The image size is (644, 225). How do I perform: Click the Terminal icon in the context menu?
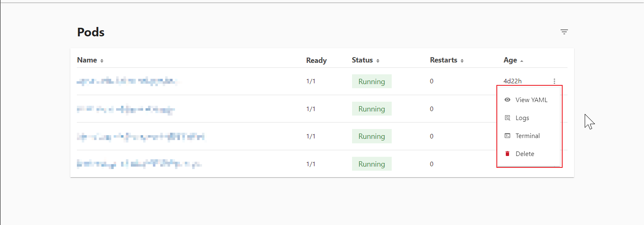507,136
